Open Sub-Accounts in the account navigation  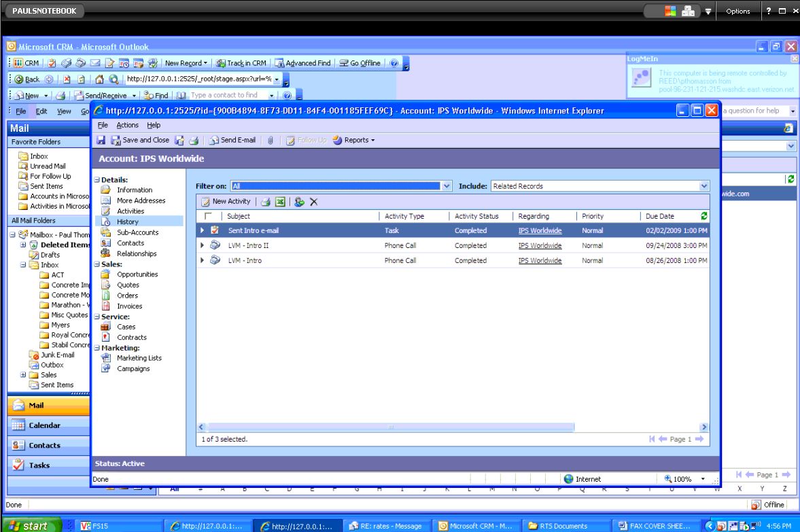tap(137, 232)
